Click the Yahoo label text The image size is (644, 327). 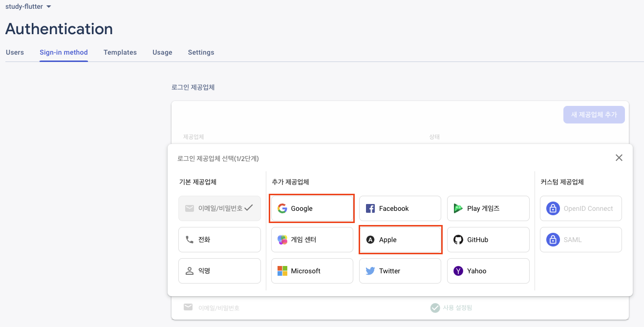[477, 271]
